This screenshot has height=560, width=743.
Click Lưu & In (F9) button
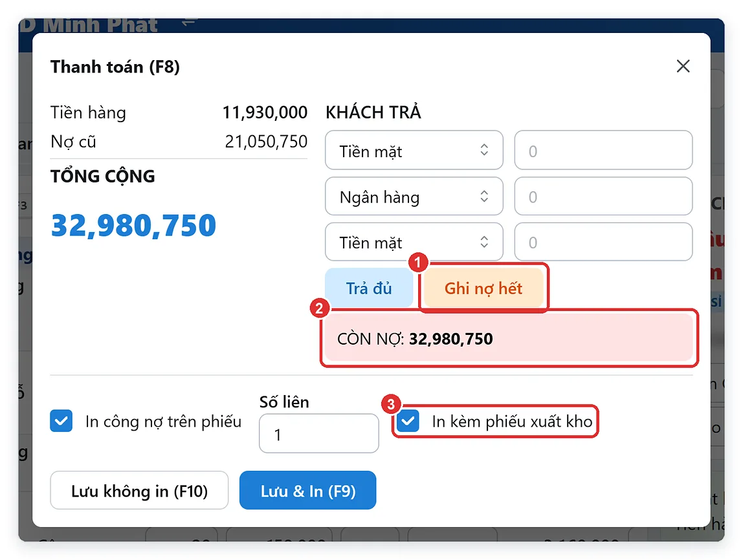coord(307,490)
